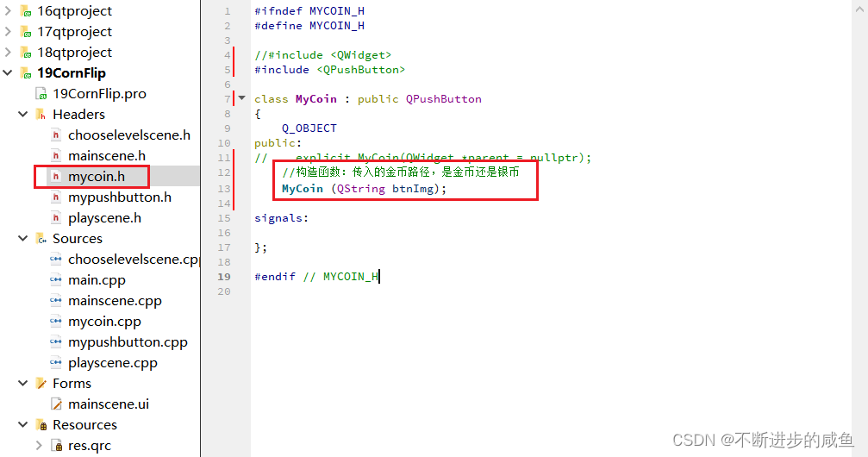Open mainscene.h header file
Viewport: 868px width, 457px height.
pyautogui.click(x=107, y=156)
